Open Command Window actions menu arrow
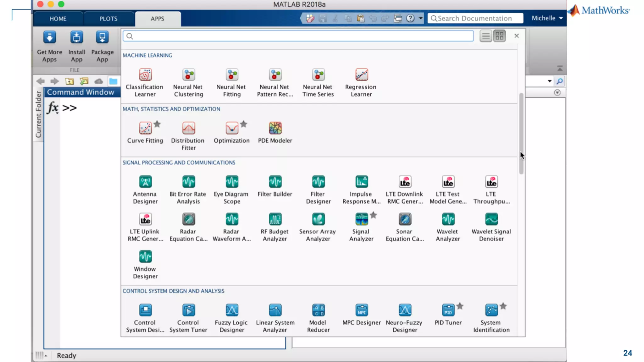 tap(557, 93)
